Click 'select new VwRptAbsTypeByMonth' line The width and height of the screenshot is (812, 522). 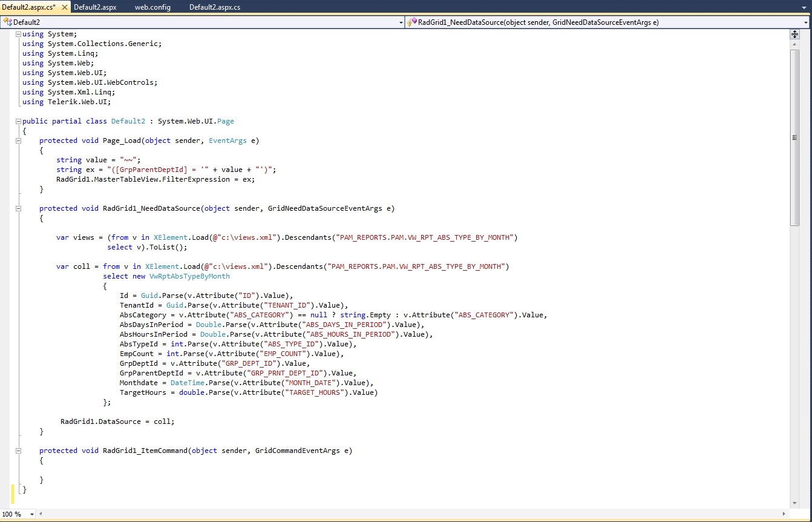[166, 276]
